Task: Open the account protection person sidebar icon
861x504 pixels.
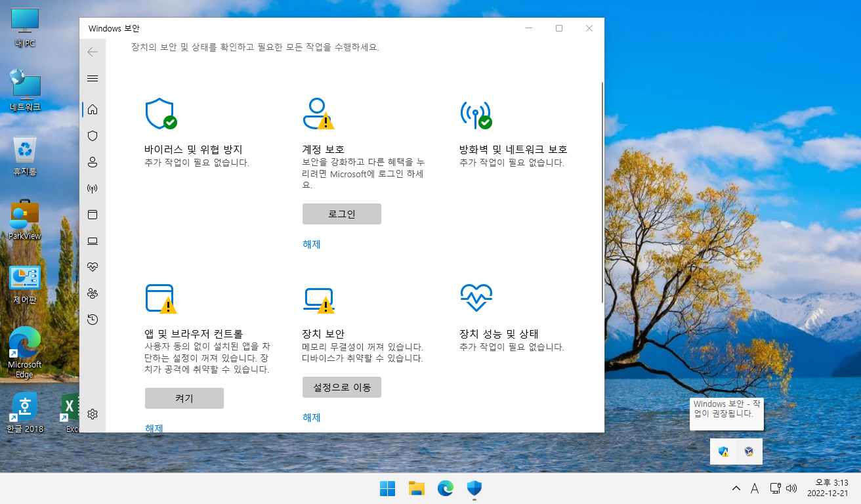Action: pyautogui.click(x=93, y=162)
